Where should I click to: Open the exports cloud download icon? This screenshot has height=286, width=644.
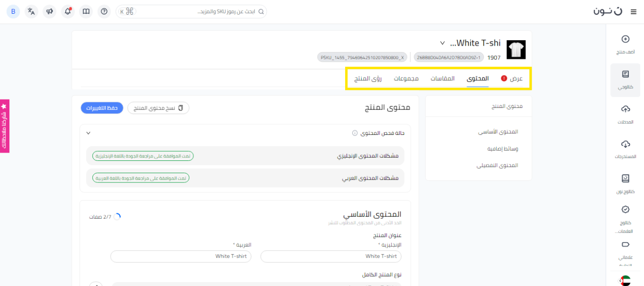coord(625,144)
